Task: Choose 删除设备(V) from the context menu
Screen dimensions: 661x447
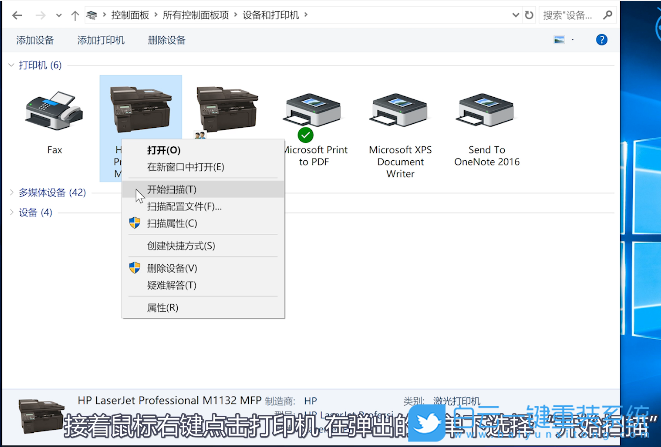Action: coord(203,268)
